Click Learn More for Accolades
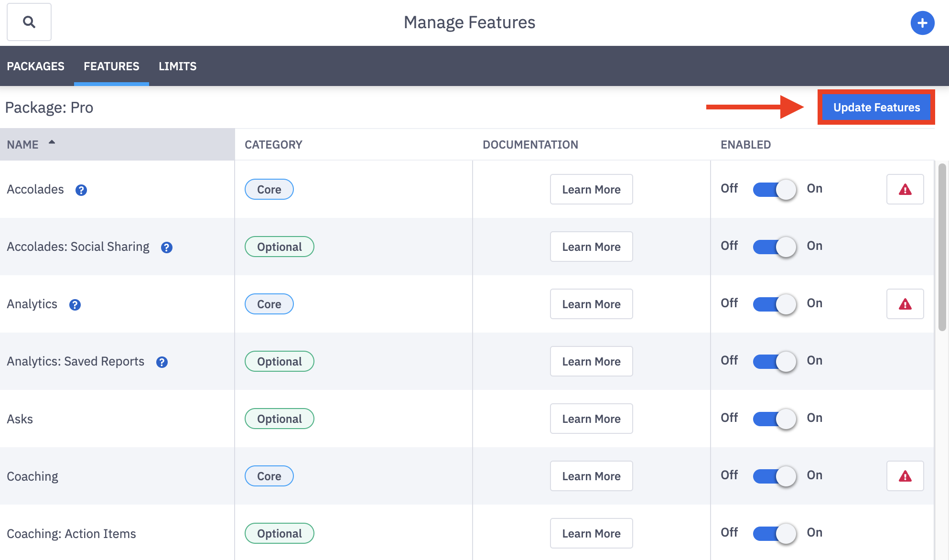Viewport: 949px width, 560px height. (x=591, y=189)
